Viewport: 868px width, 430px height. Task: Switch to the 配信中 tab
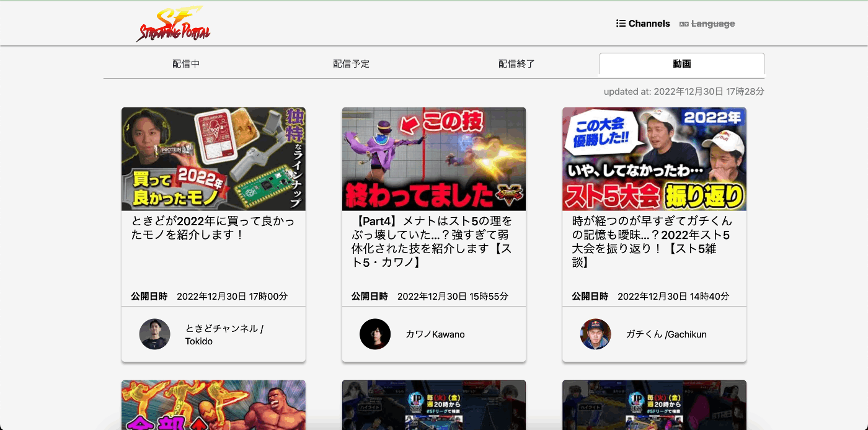pos(186,64)
